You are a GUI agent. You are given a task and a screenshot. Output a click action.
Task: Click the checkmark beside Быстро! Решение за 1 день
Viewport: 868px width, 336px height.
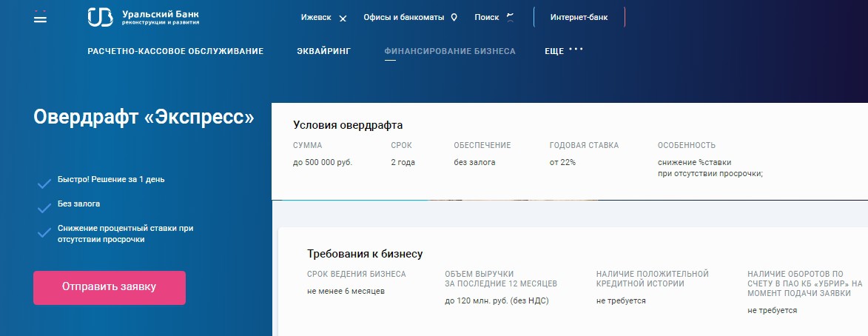[44, 182]
